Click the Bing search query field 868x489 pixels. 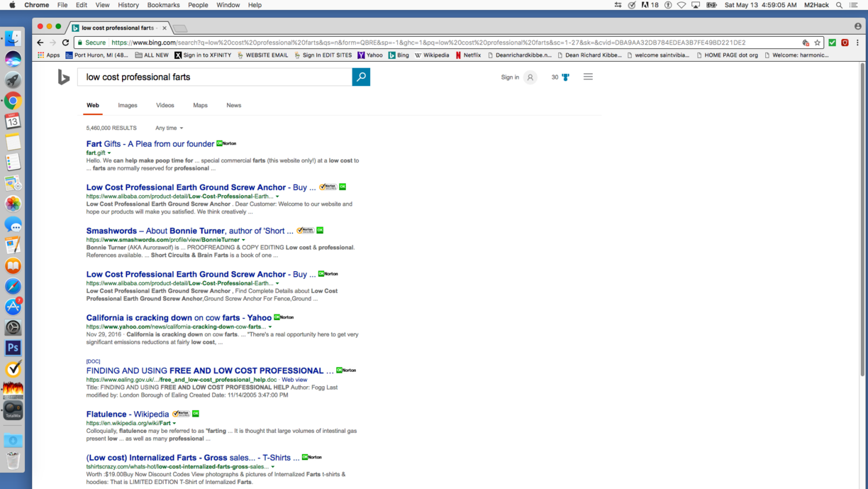(x=215, y=77)
